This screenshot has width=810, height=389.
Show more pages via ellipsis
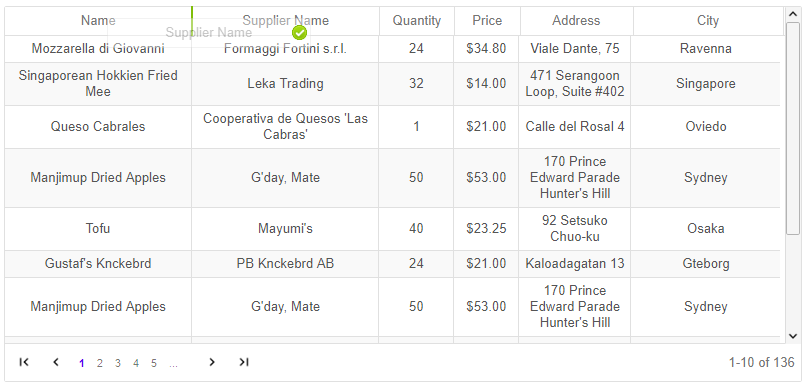[x=173, y=364]
